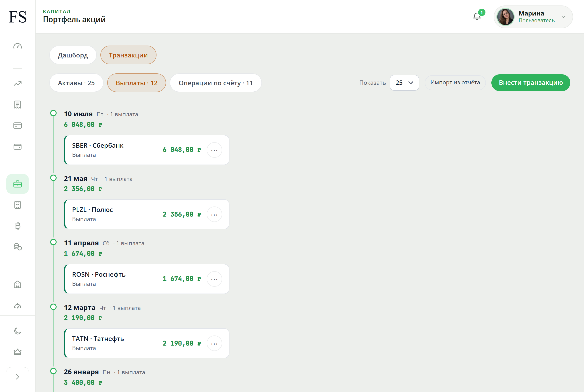The width and height of the screenshot is (584, 392).
Task: Click the Портфель акций page title
Action: click(x=74, y=20)
